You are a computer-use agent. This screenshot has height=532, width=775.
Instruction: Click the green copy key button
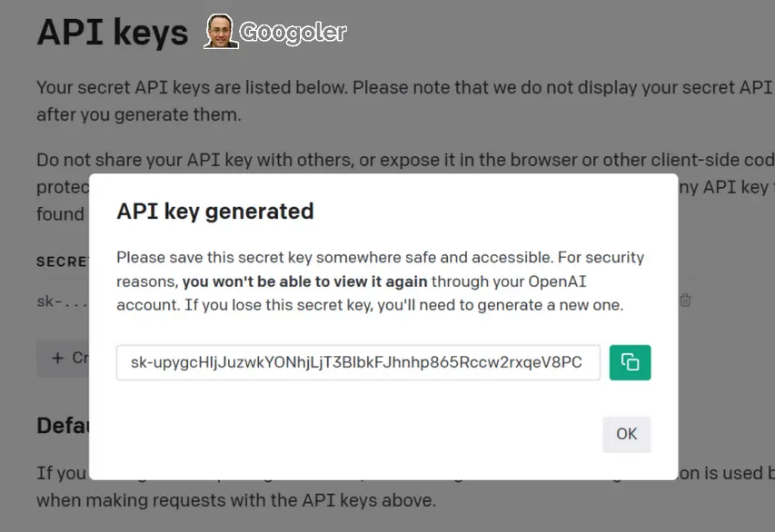click(630, 362)
